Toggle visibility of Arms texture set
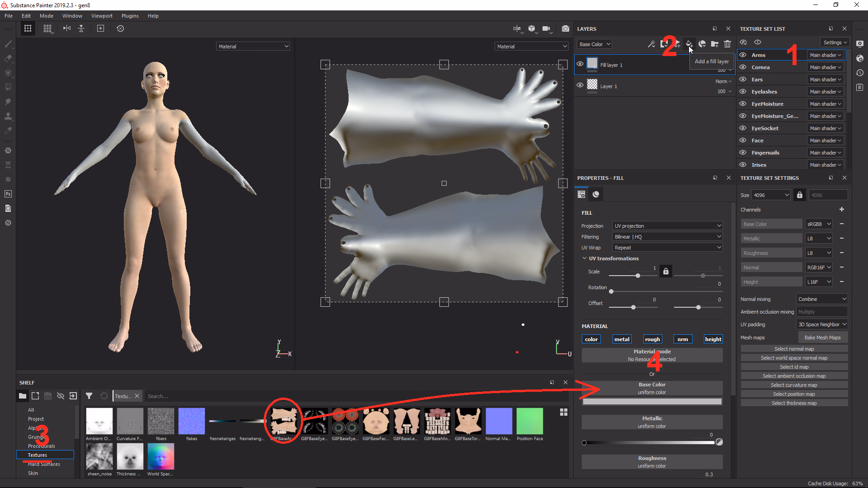 click(x=743, y=55)
